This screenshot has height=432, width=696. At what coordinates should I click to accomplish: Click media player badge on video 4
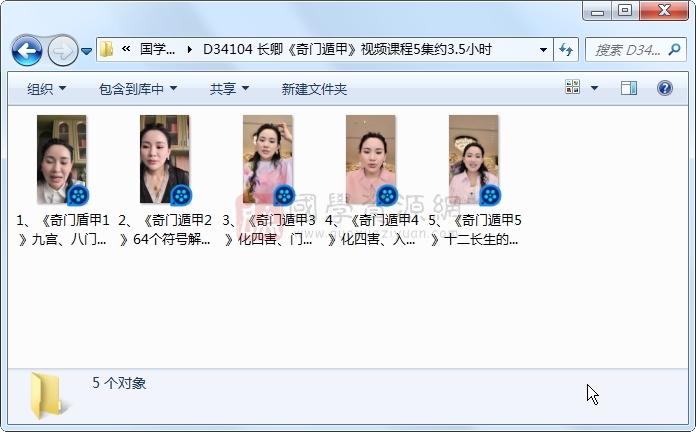(x=388, y=195)
